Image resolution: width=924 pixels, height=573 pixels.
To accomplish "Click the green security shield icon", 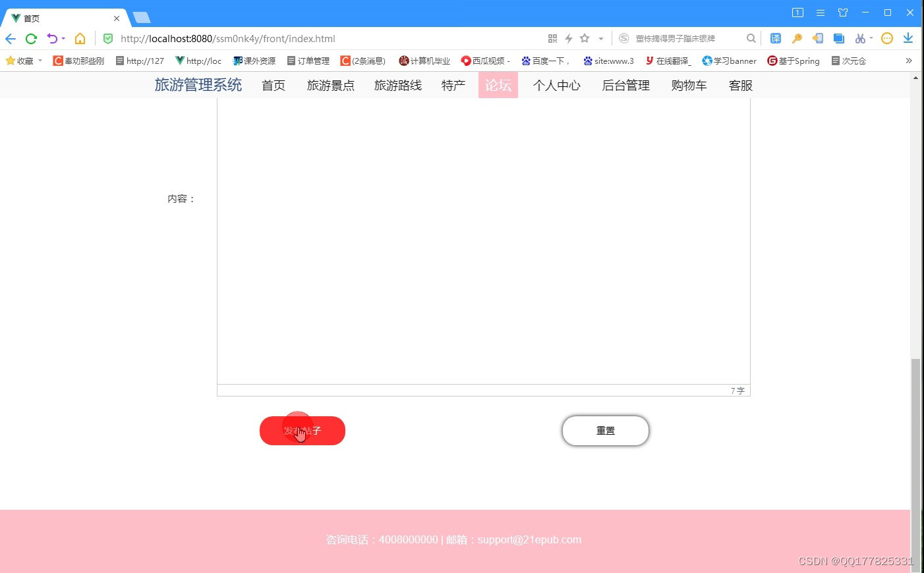I will (x=108, y=39).
